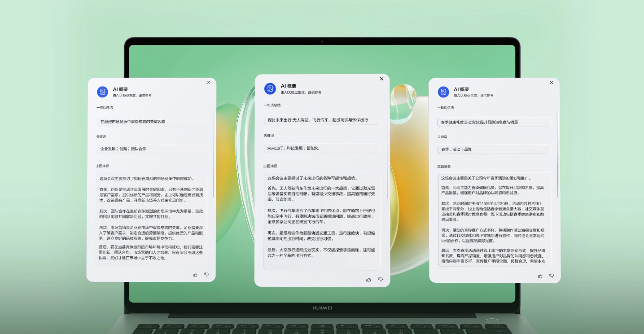Close the future travel AI summary panel
The height and width of the screenshot is (334, 644).
381,79
